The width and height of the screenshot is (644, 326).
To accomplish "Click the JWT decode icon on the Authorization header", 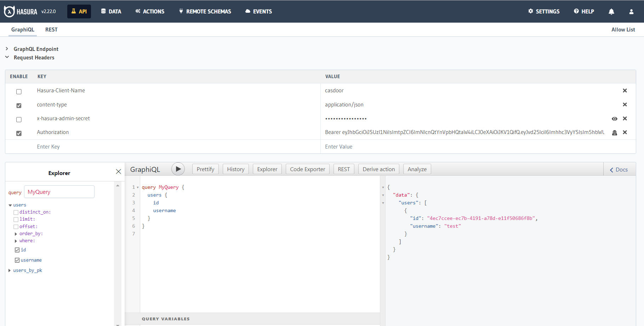I will point(614,133).
